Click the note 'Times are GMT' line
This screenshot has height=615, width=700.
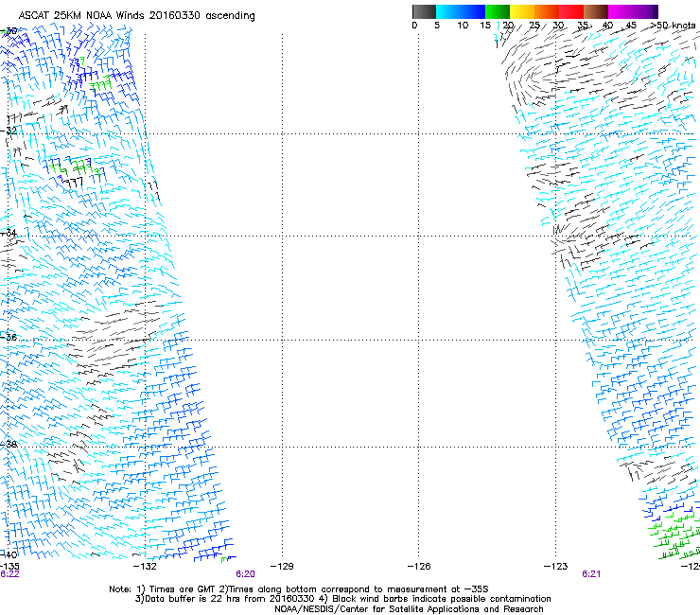coord(299,589)
